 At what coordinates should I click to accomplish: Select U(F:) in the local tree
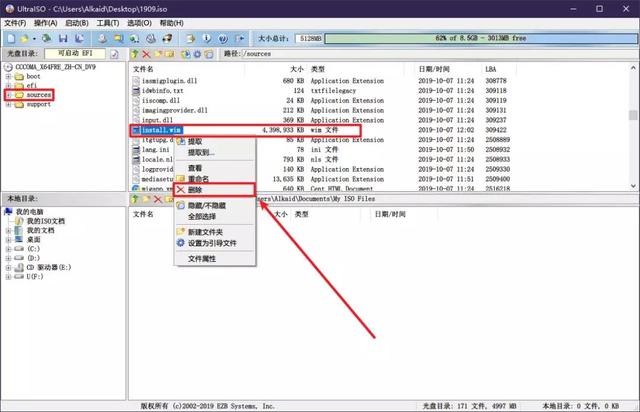tap(35, 276)
